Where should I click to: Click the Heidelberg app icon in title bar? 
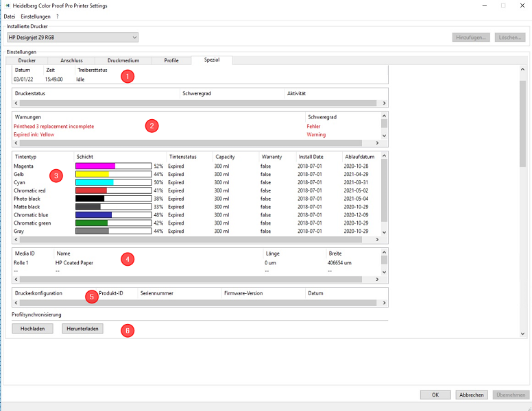tap(8, 5)
